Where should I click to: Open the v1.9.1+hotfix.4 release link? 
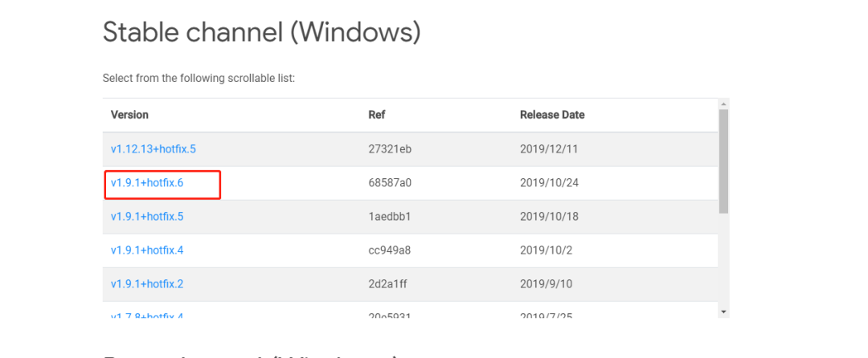[x=147, y=250]
